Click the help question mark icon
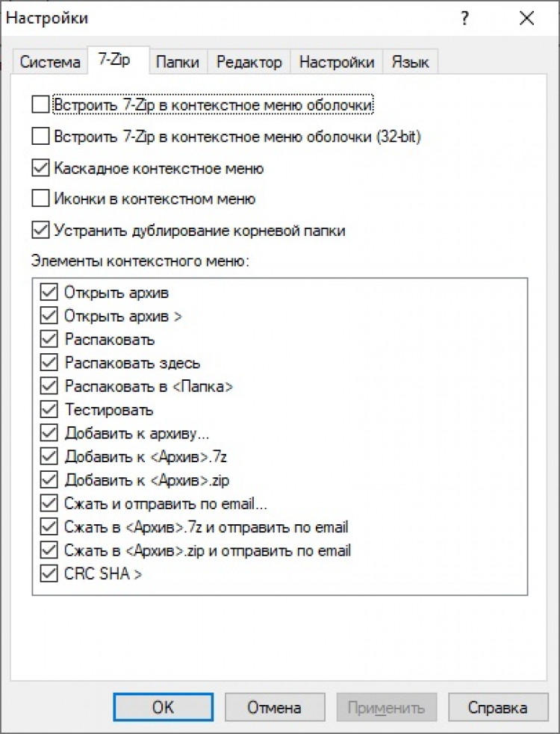Image resolution: width=560 pixels, height=734 pixels. [465, 18]
